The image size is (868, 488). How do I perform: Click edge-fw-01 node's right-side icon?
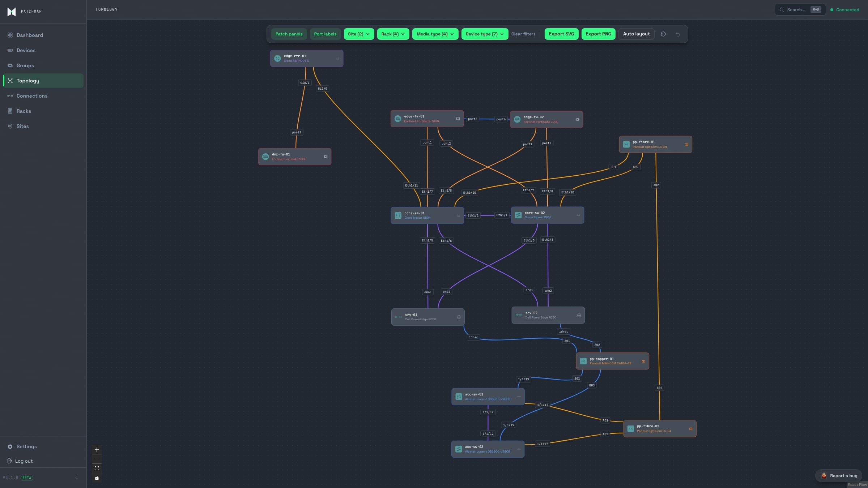pos(458,119)
